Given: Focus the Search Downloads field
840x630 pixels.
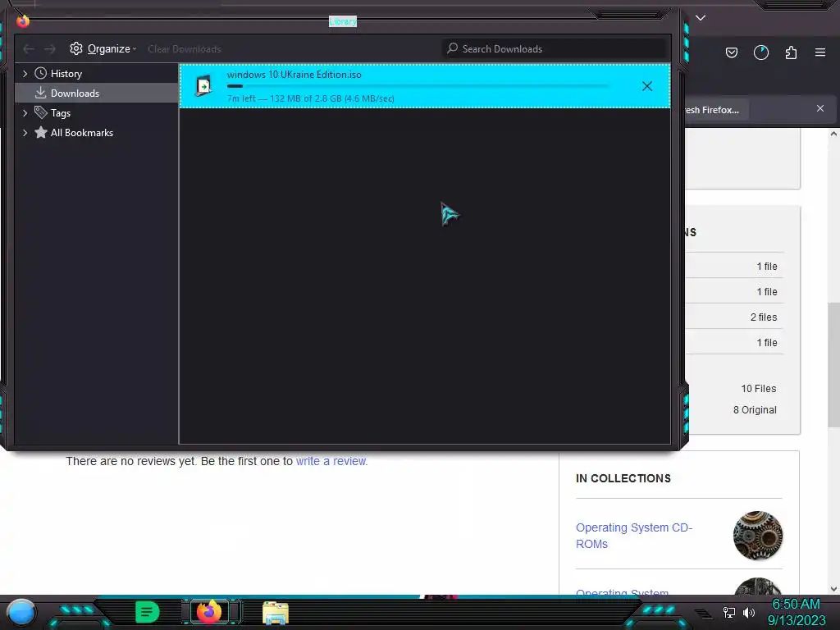Looking at the screenshot, I should click(554, 48).
